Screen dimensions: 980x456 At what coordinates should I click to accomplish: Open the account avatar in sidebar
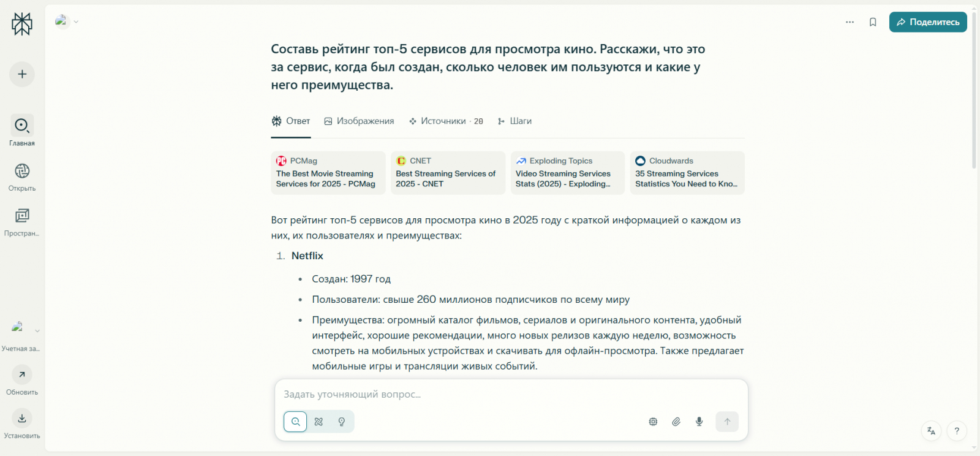pyautogui.click(x=18, y=328)
